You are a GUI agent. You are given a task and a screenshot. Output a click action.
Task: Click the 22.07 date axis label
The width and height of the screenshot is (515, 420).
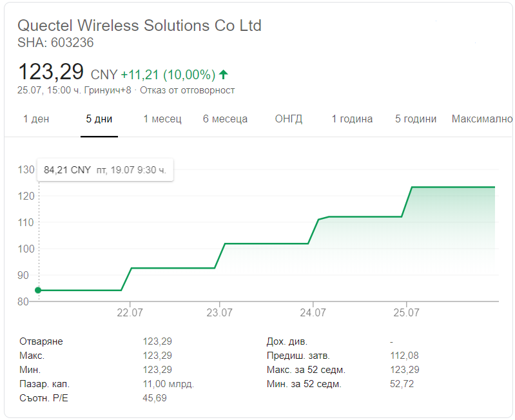pyautogui.click(x=130, y=312)
